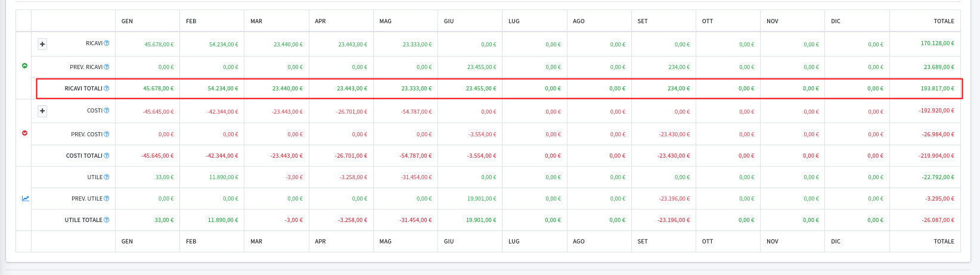The image size is (980, 275).
Task: Click the RICAVI TOTALI grand total amount
Action: pos(937,89)
